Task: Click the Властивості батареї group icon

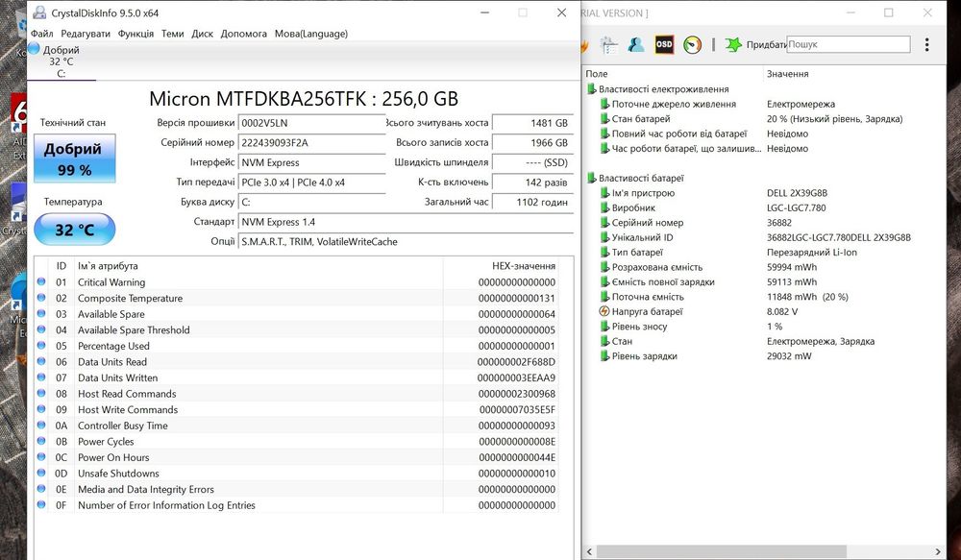Action: point(591,178)
